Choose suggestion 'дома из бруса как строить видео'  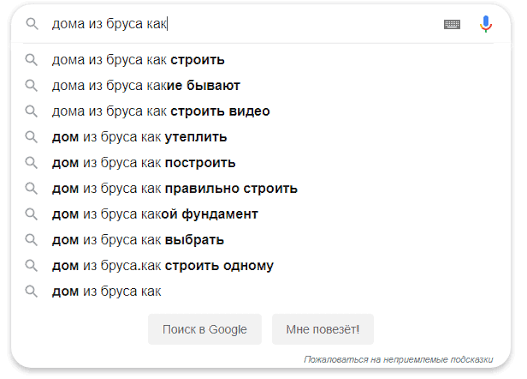pyautogui.click(x=161, y=111)
